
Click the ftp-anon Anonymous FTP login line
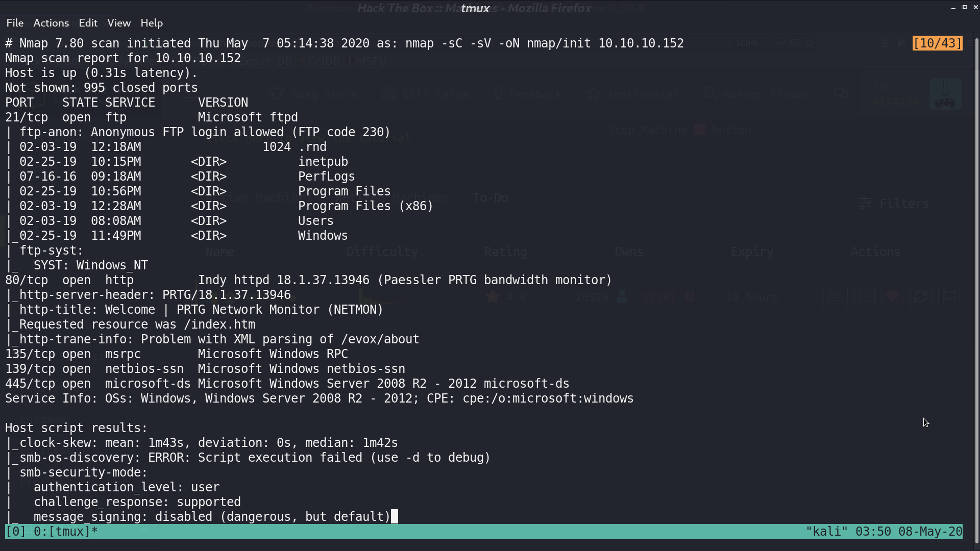click(x=198, y=132)
